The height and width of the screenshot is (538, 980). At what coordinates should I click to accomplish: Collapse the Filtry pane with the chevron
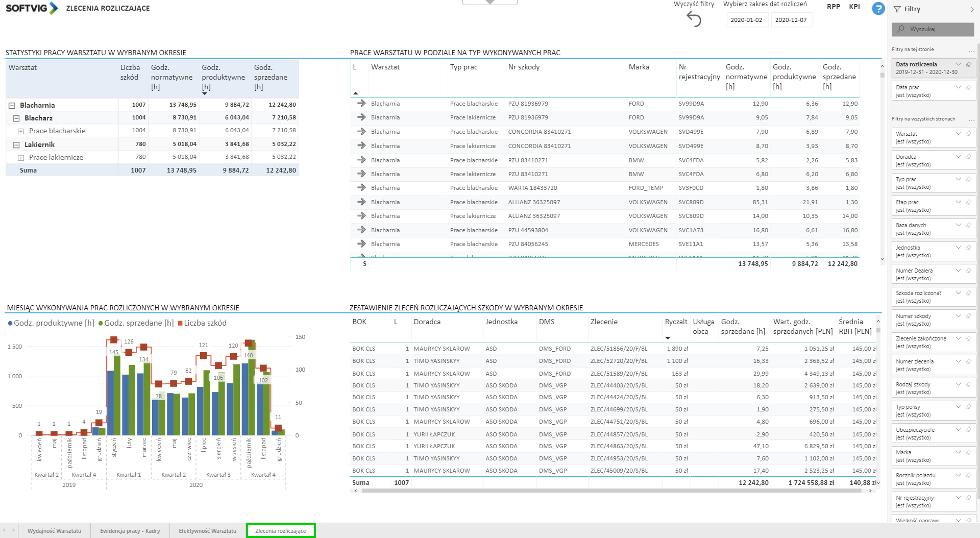click(x=971, y=9)
